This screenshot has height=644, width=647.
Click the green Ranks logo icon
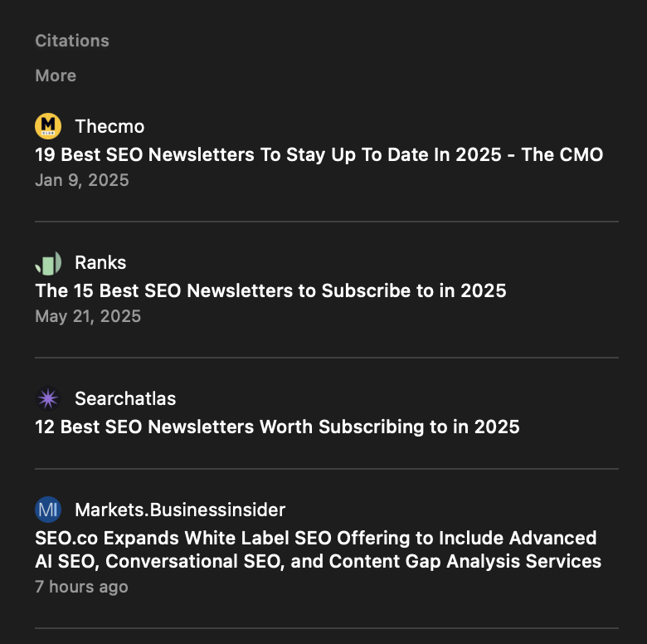click(48, 263)
